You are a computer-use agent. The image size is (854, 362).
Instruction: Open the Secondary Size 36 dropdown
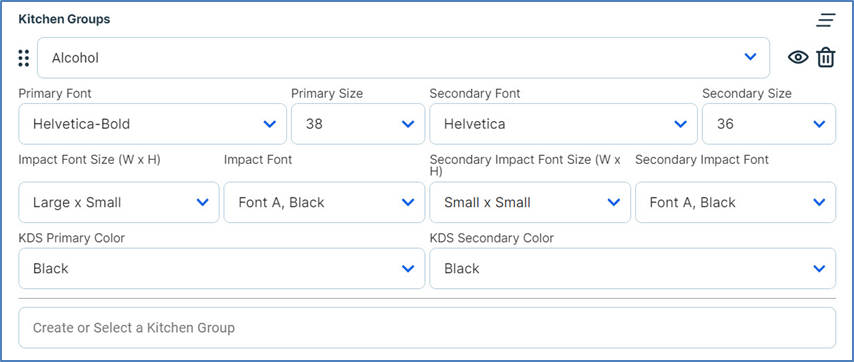(x=768, y=124)
